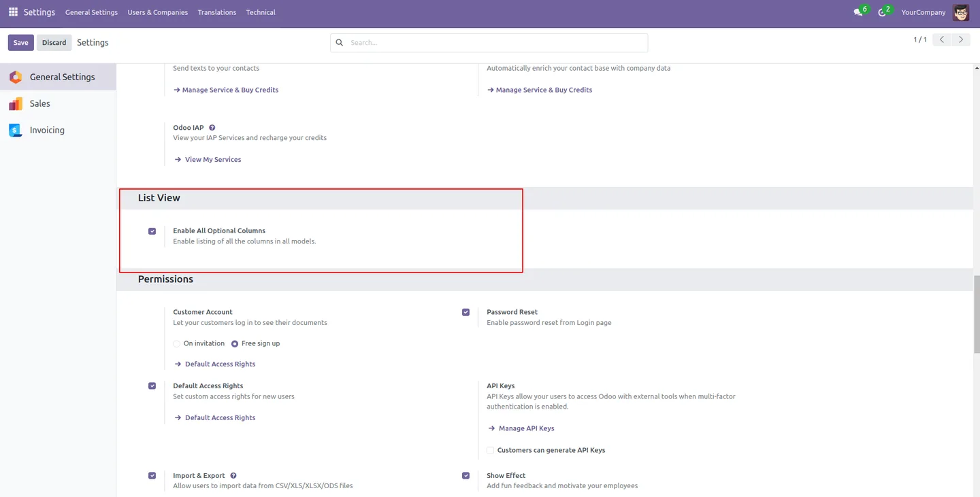980x497 pixels.
Task: Open Manage Service & Buy Credits under contact enrichment
Action: click(x=539, y=90)
